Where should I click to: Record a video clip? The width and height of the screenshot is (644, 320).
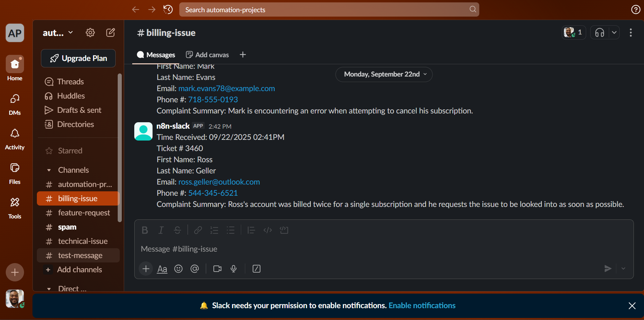tap(217, 269)
